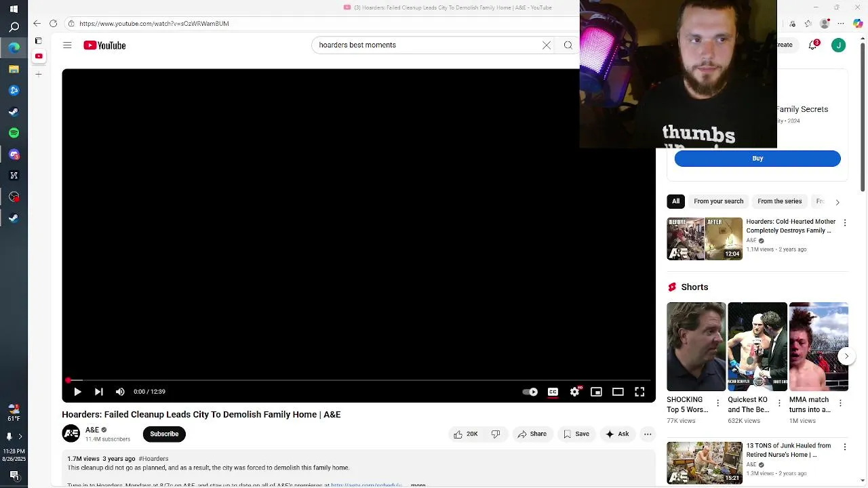Screen dimensions: 868x488
Task: Open more actions ellipsis under video
Action: click(648, 434)
